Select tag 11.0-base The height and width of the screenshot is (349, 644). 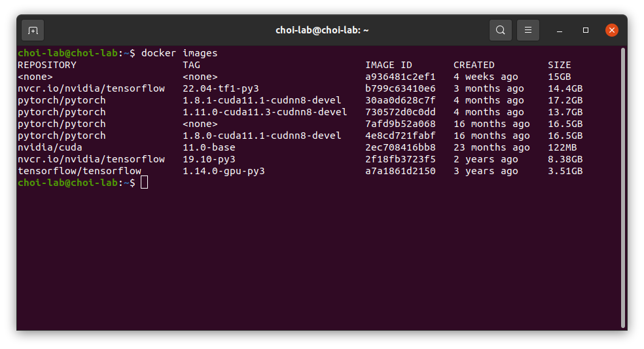pos(209,147)
